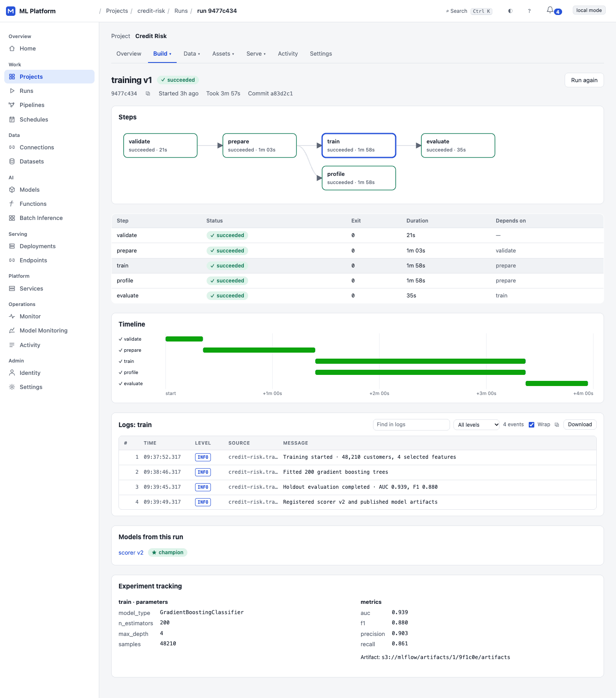Click the Pipelines icon in sidebar
This screenshot has width=616, height=698.
(12, 105)
